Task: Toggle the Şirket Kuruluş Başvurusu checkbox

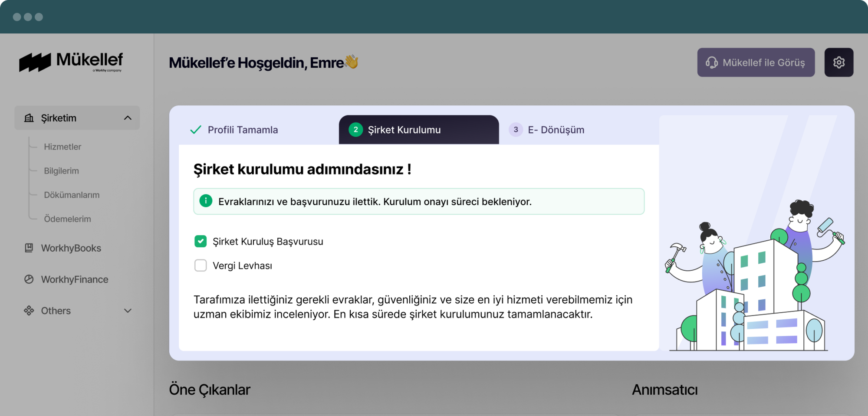Action: pos(201,241)
